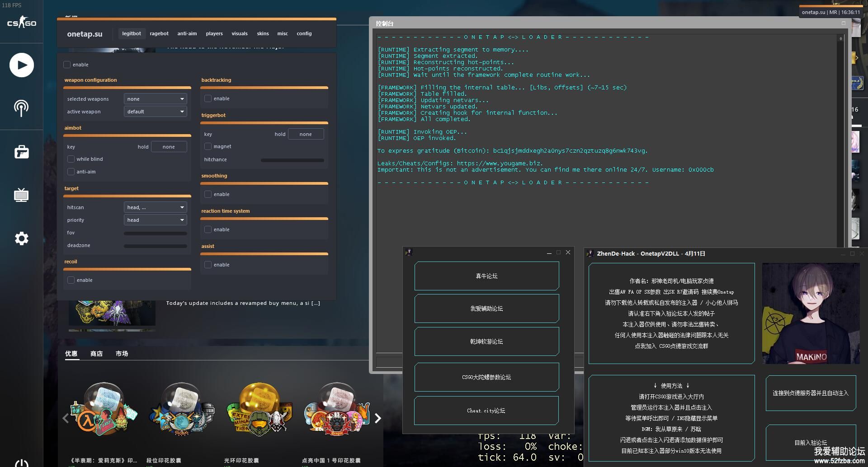The width and height of the screenshot is (868, 467).
Task: Click the CSGO大陀螺参数论坛 button
Action: (x=486, y=377)
